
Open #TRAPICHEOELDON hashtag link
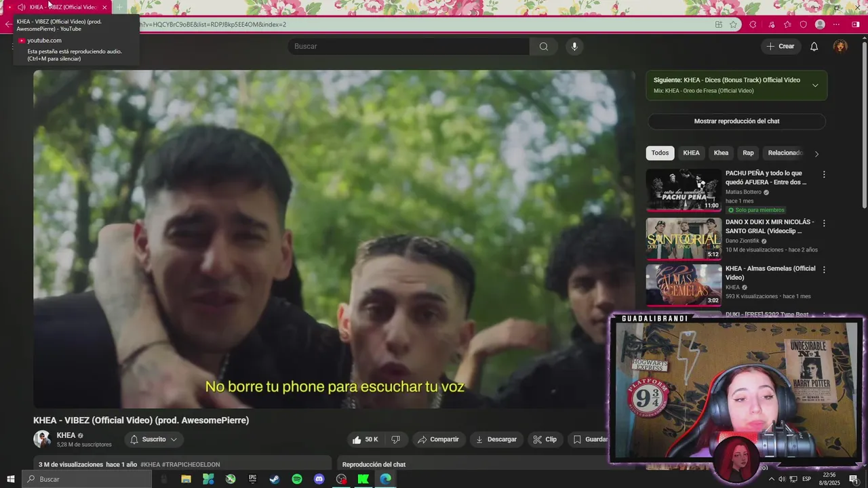click(191, 464)
